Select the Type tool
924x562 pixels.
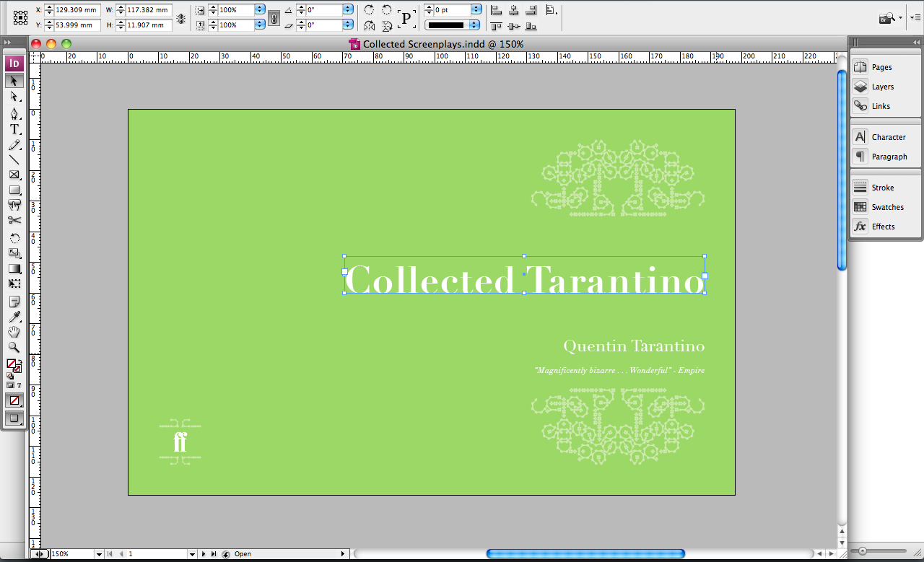click(x=14, y=129)
